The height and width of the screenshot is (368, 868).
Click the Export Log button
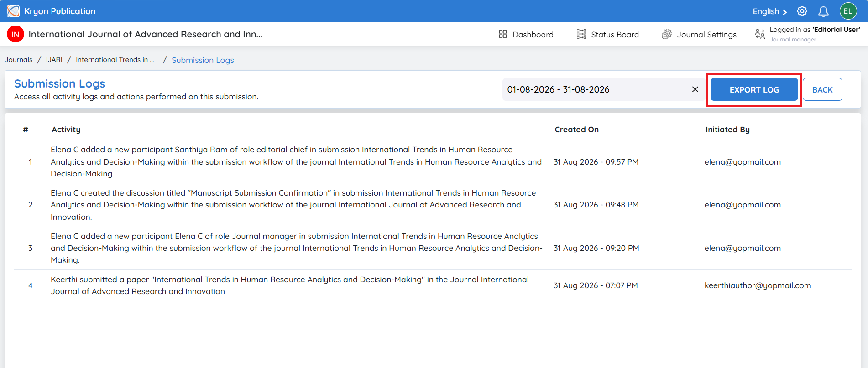(754, 90)
